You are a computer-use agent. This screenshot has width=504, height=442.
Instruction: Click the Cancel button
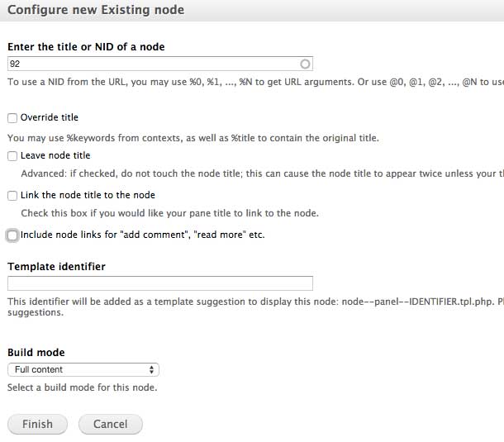(x=110, y=424)
